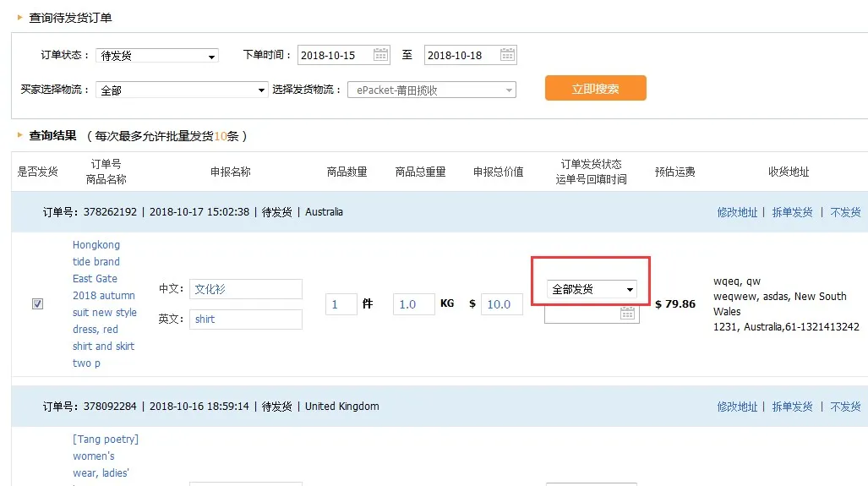Click 修改地址 link for order 378092284

pos(737,407)
